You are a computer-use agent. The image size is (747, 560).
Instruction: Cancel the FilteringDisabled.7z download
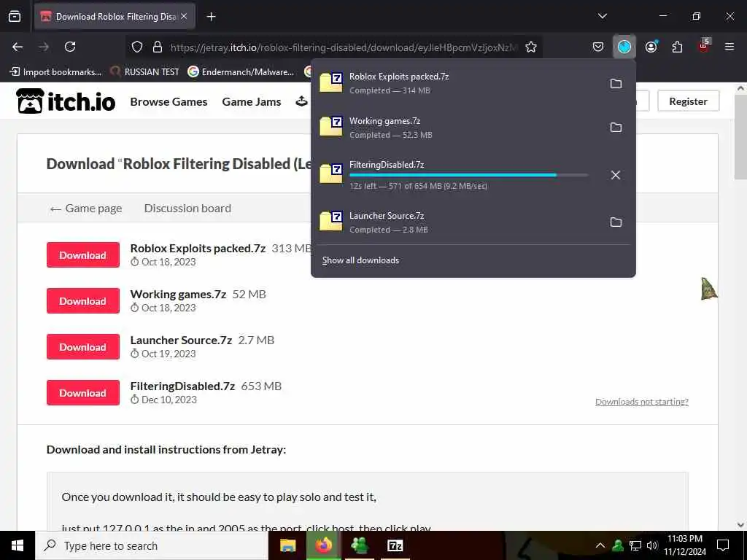click(x=616, y=175)
